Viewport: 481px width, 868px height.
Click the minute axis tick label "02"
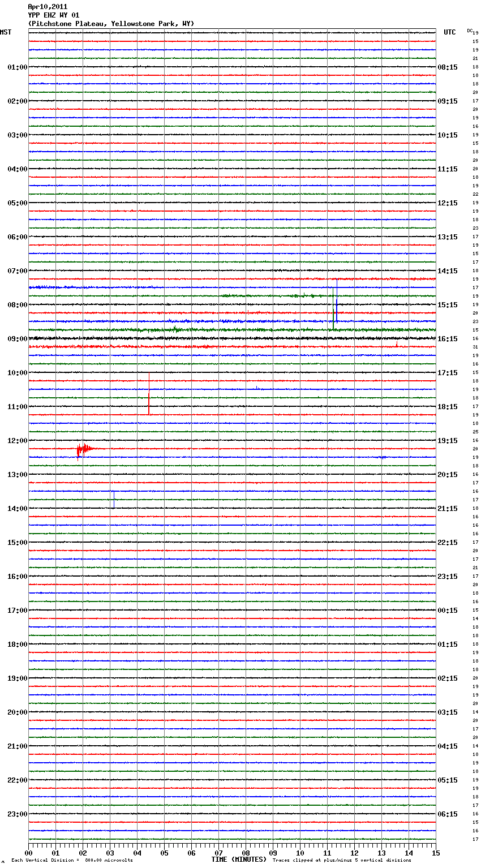pos(83,853)
